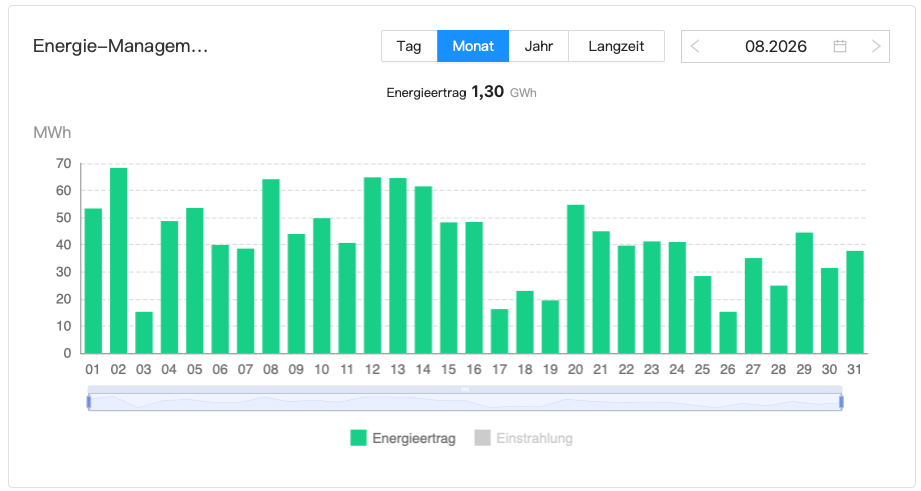Select the bar for day 26
This screenshot has height=491, width=921.
coord(728,332)
